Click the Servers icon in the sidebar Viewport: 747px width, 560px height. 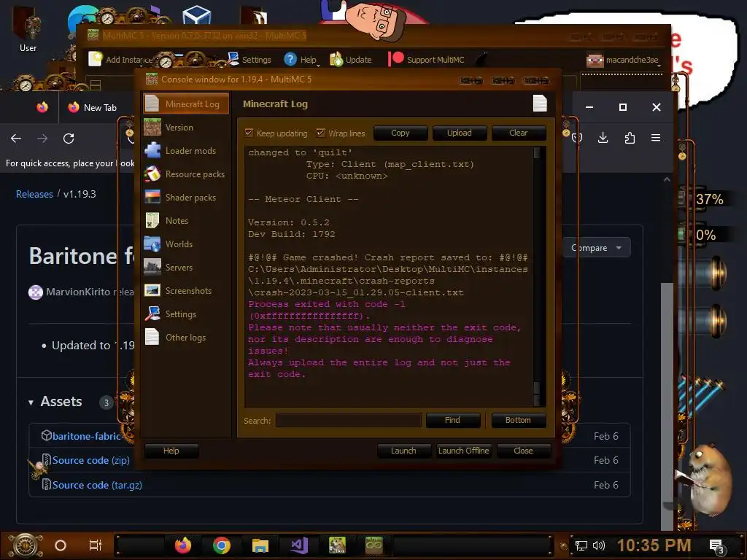pos(152,267)
